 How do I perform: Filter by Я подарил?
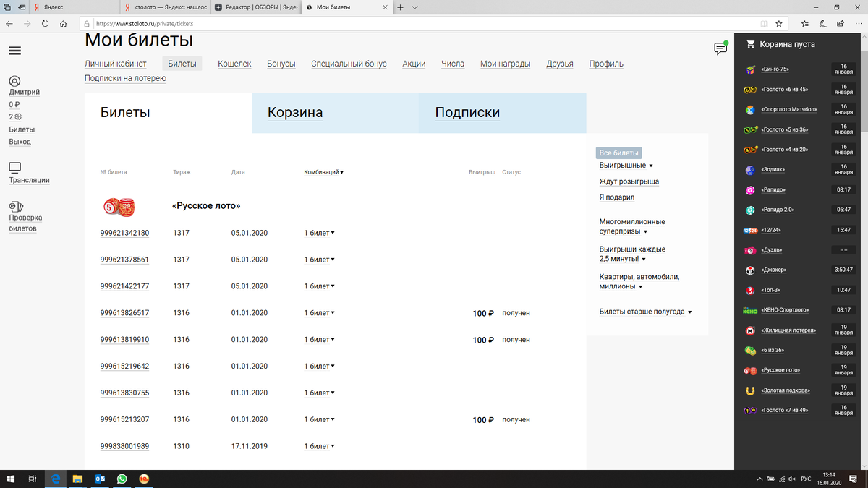617,197
